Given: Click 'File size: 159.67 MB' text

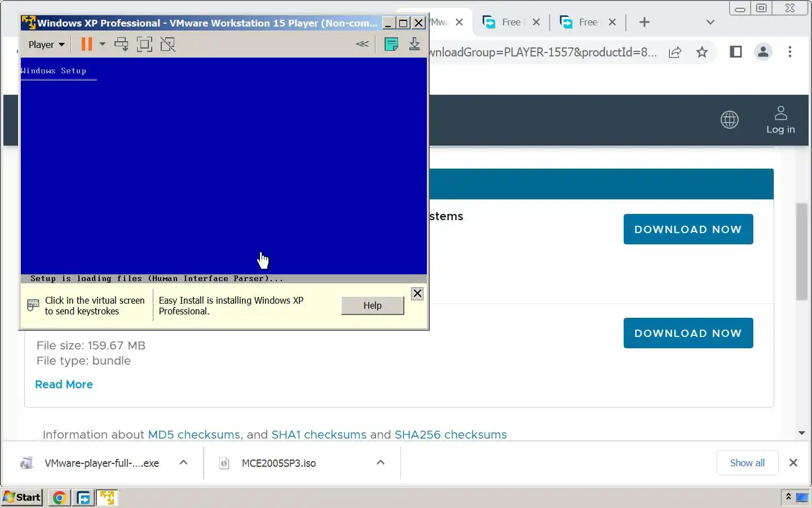Looking at the screenshot, I should 91,345.
